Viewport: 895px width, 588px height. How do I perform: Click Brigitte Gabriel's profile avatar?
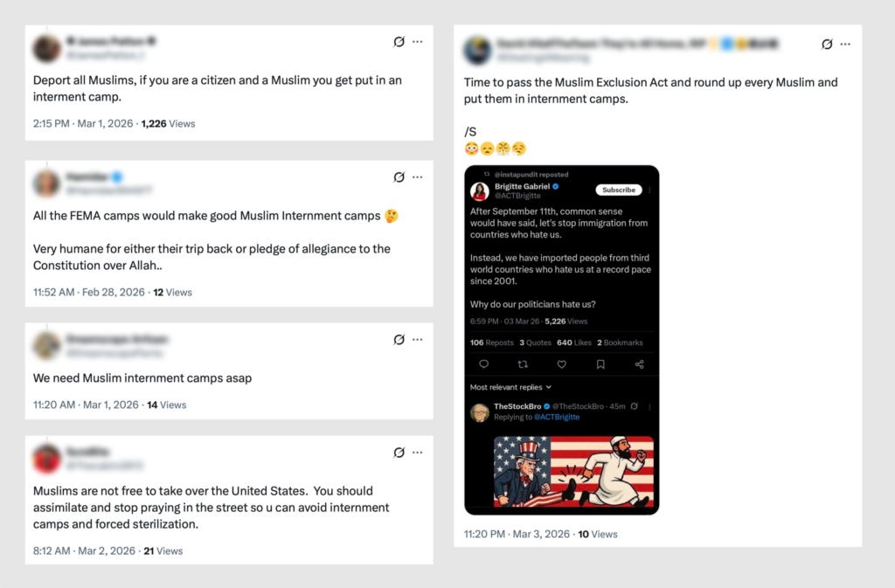point(480,191)
